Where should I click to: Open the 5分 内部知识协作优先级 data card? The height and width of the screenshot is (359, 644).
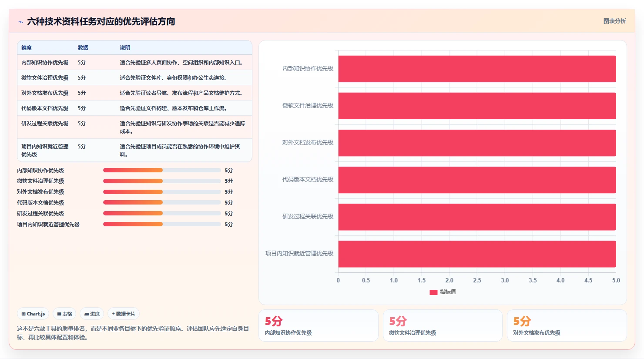click(319, 325)
